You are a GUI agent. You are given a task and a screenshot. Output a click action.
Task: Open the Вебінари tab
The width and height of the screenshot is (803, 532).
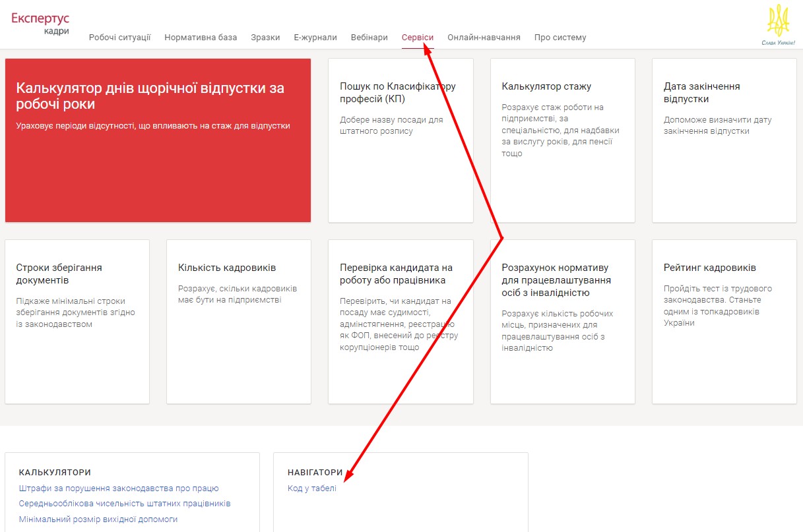(x=369, y=38)
